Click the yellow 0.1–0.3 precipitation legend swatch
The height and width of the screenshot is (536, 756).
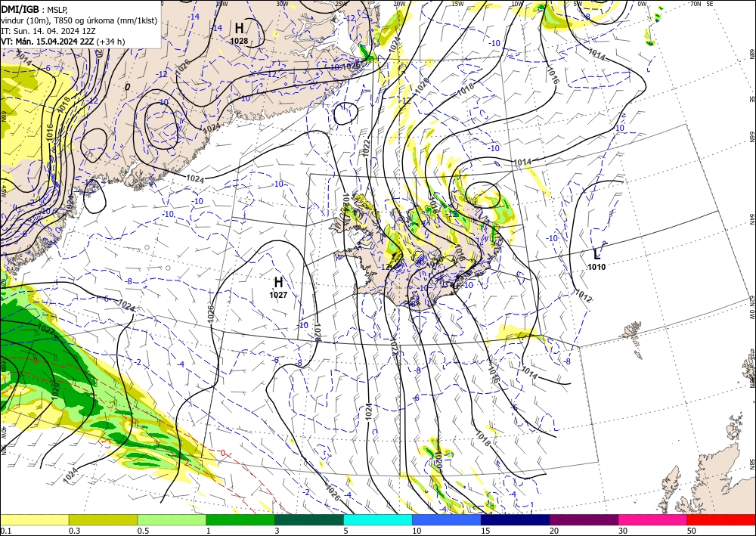pyautogui.click(x=34, y=519)
